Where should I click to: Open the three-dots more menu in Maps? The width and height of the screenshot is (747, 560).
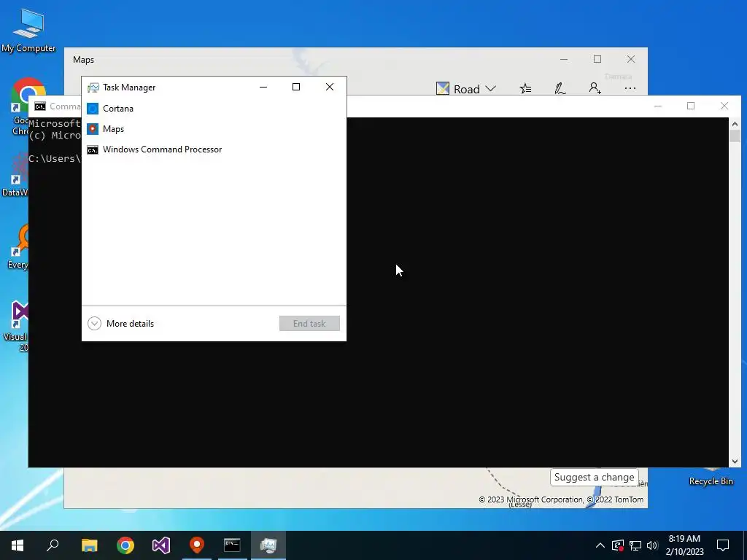(x=630, y=88)
